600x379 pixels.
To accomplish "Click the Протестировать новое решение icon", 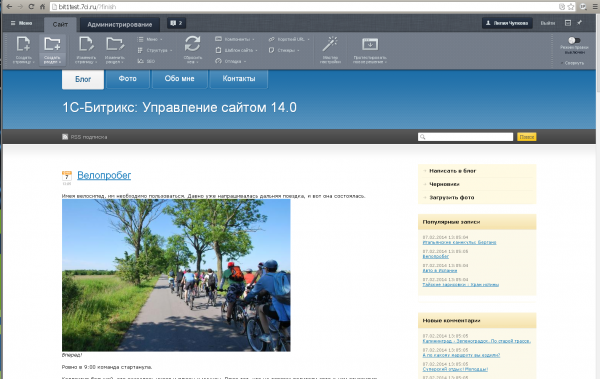I will [370, 44].
